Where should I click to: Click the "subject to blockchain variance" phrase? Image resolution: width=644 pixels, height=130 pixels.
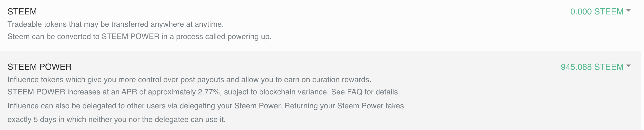[276, 92]
